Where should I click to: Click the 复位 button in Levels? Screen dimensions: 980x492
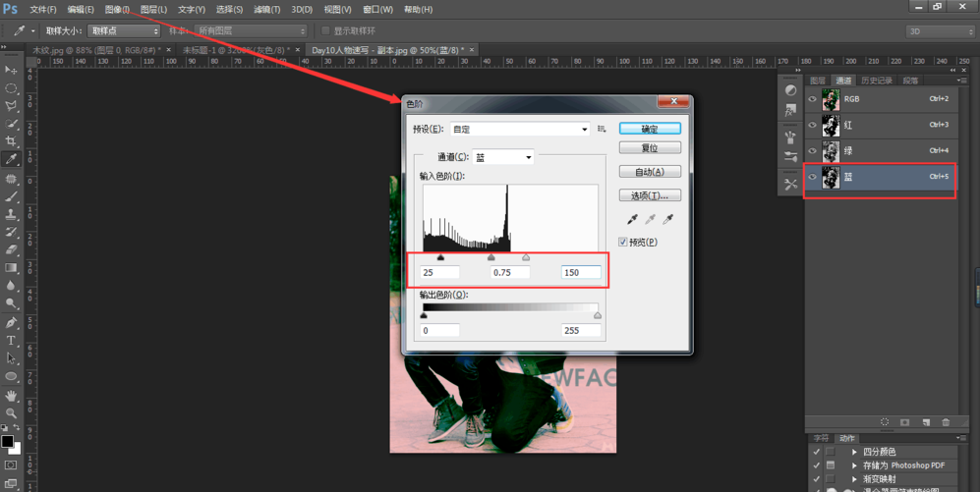(x=650, y=148)
